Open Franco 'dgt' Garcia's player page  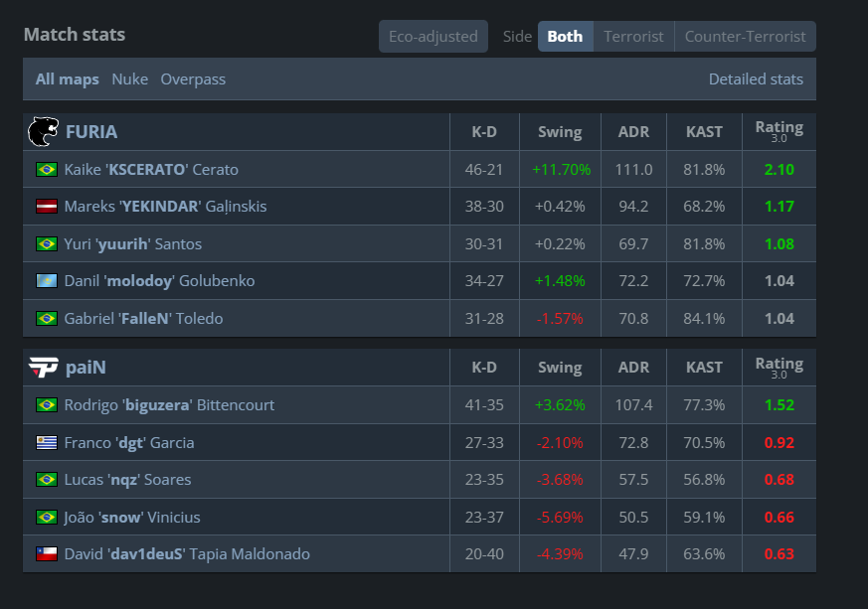129,442
